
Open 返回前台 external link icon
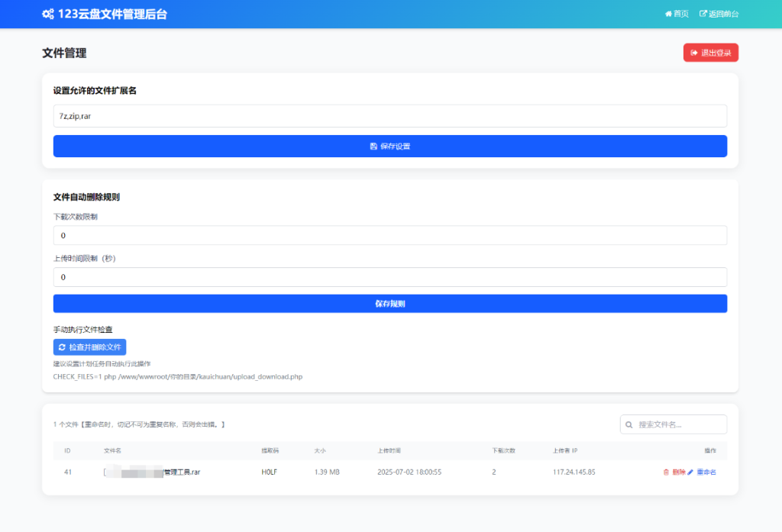703,14
